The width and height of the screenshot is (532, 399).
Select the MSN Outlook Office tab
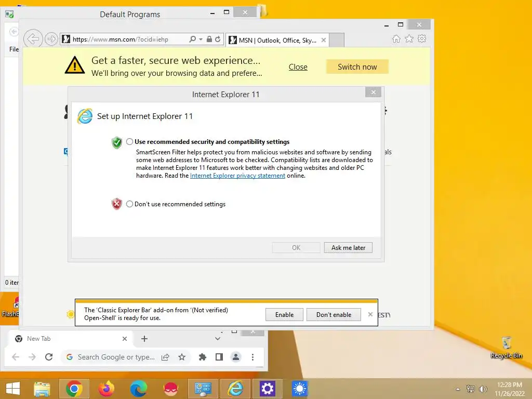(x=277, y=40)
